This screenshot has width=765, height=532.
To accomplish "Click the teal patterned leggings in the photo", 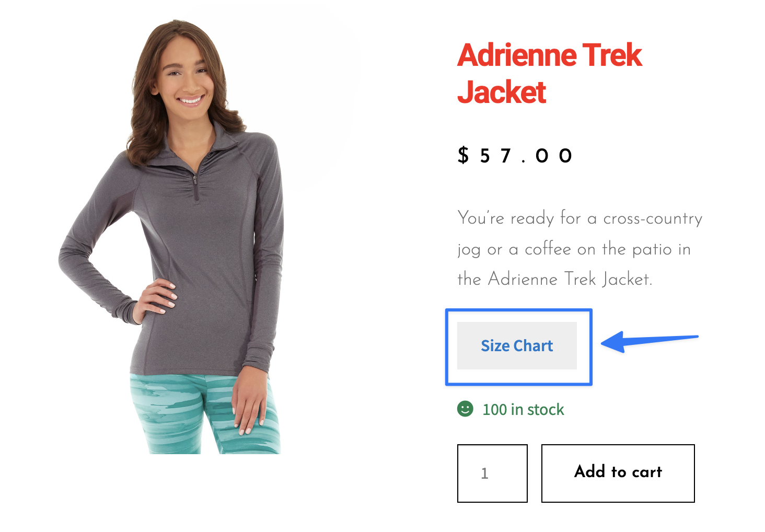I will [x=205, y=413].
